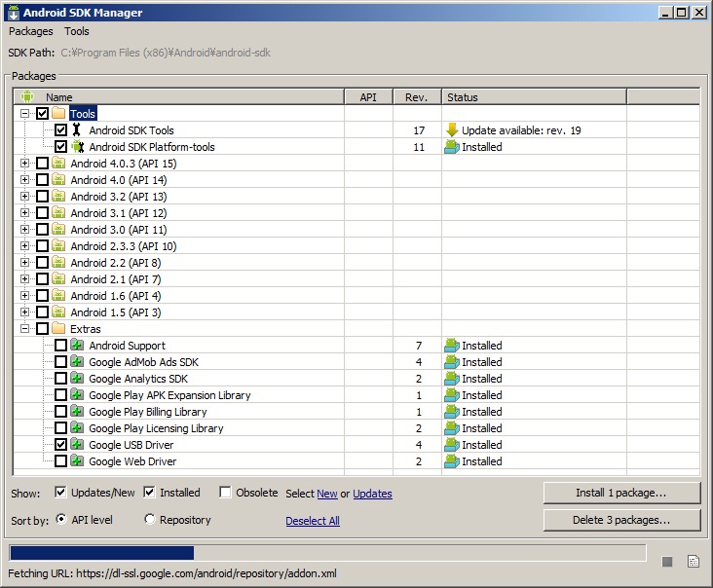Image resolution: width=713 pixels, height=588 pixels.
Task: Collapse the Extras tree node
Action: pos(25,328)
